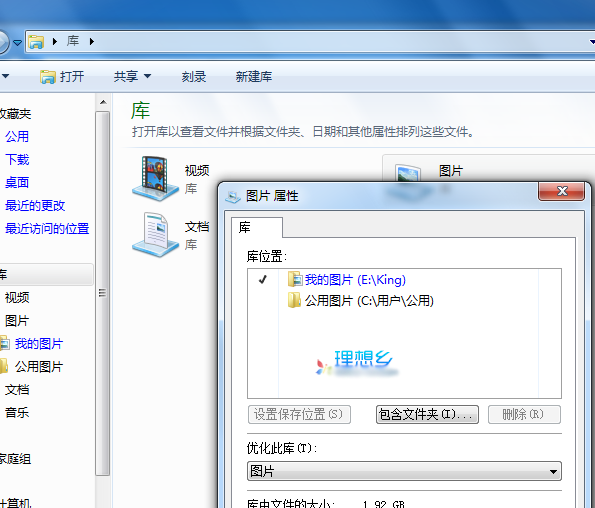Click the 图片 属性 dialog title icon
The height and width of the screenshot is (508, 595).
point(233,197)
